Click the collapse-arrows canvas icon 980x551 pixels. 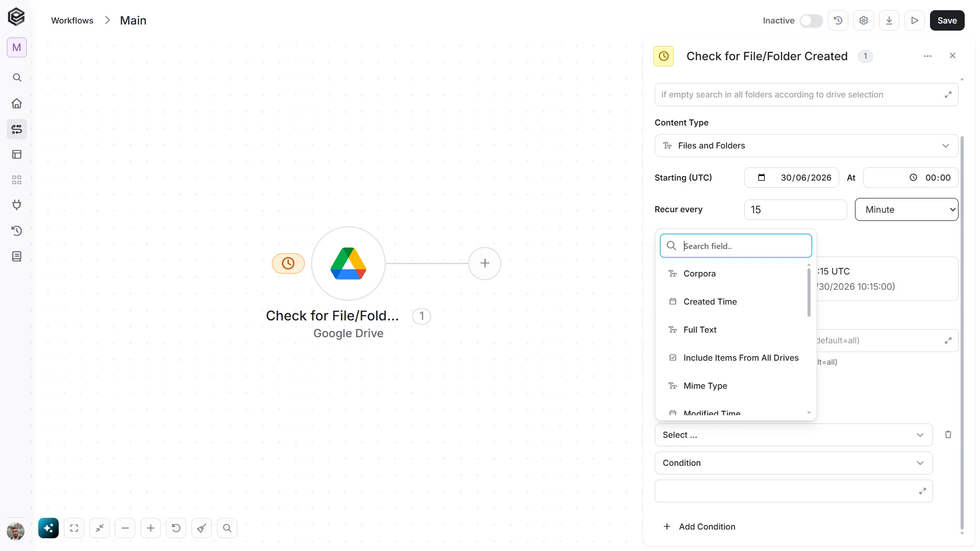100,528
